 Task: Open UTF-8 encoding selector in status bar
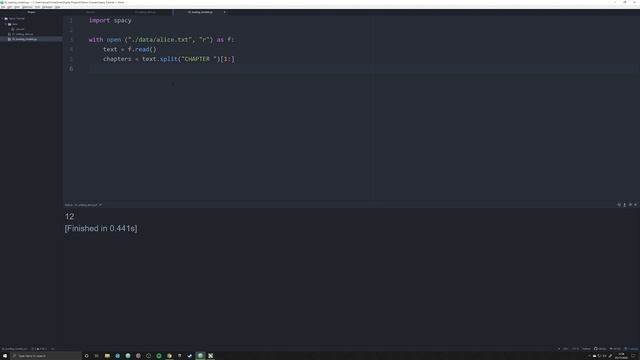(575, 349)
